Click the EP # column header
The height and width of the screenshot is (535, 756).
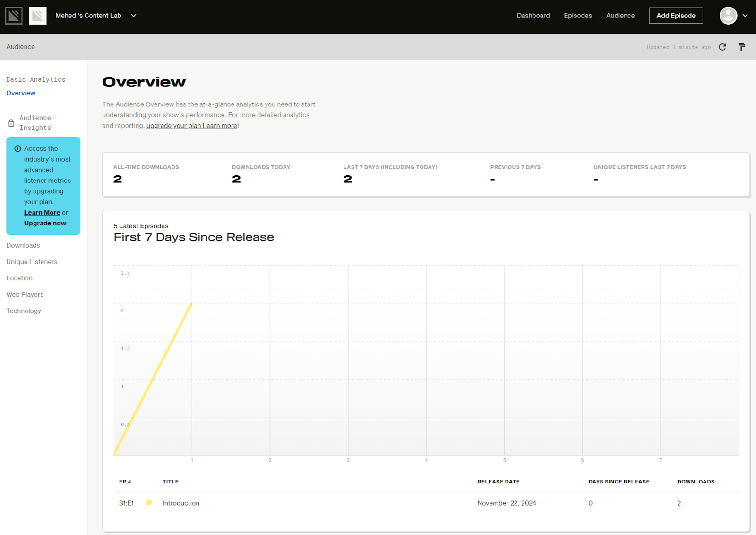[125, 482]
